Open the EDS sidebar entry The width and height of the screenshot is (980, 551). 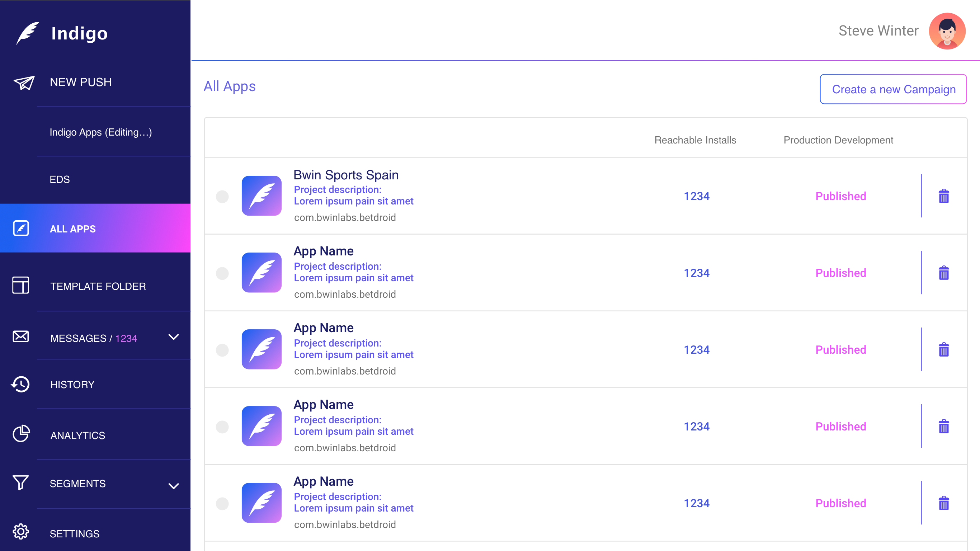pos(60,180)
